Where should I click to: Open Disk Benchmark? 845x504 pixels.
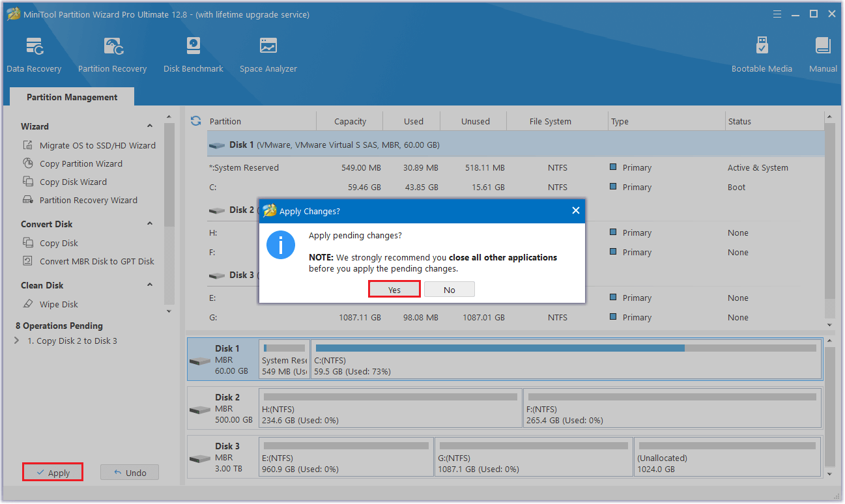point(193,53)
